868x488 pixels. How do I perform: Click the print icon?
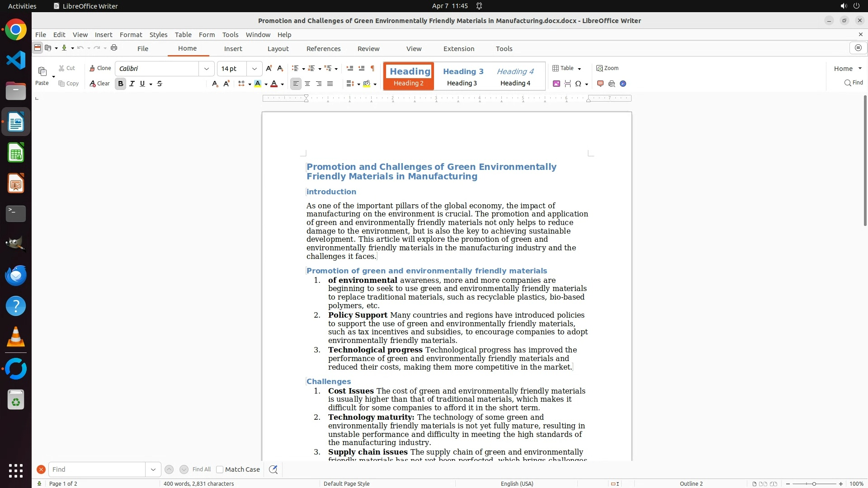pyautogui.click(x=114, y=48)
